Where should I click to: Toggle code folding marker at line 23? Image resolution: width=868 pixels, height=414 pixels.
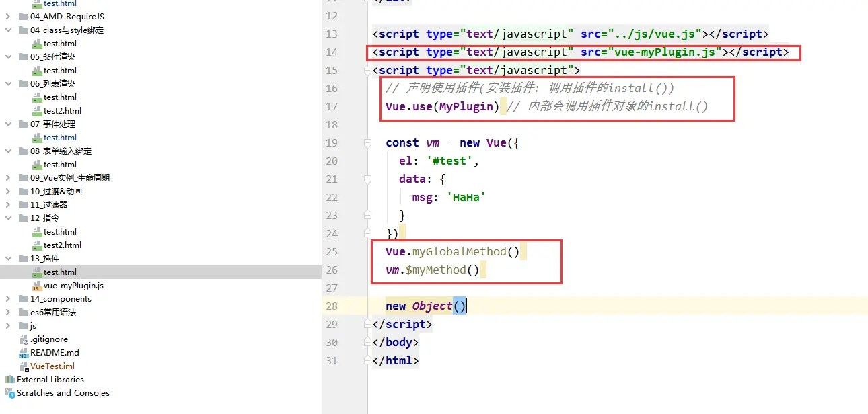tap(367, 215)
